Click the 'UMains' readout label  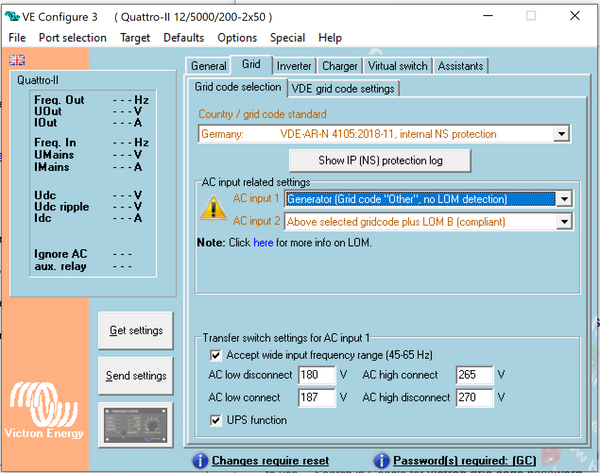coord(54,155)
